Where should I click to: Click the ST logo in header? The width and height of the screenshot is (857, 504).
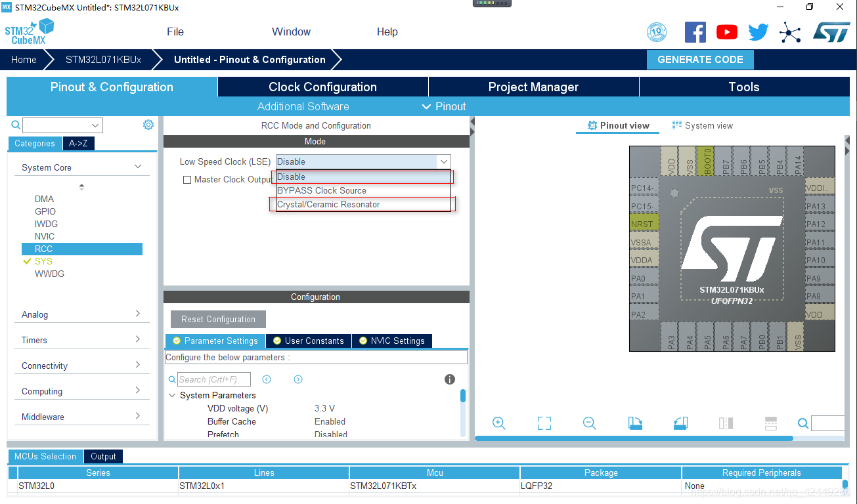click(x=831, y=31)
